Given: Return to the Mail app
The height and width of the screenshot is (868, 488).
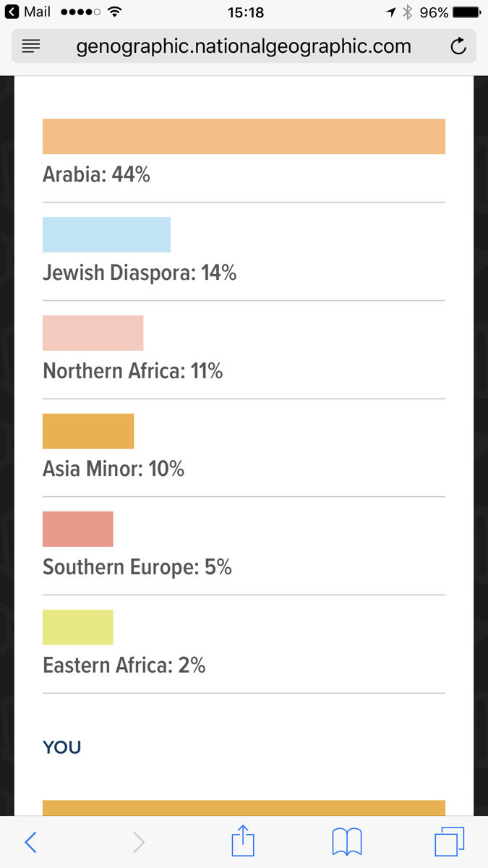Looking at the screenshot, I should 29,12.
